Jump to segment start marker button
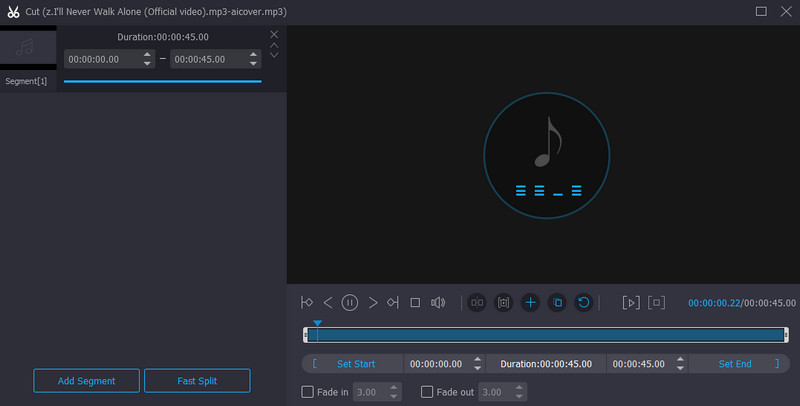This screenshot has width=800, height=406. tap(307, 302)
